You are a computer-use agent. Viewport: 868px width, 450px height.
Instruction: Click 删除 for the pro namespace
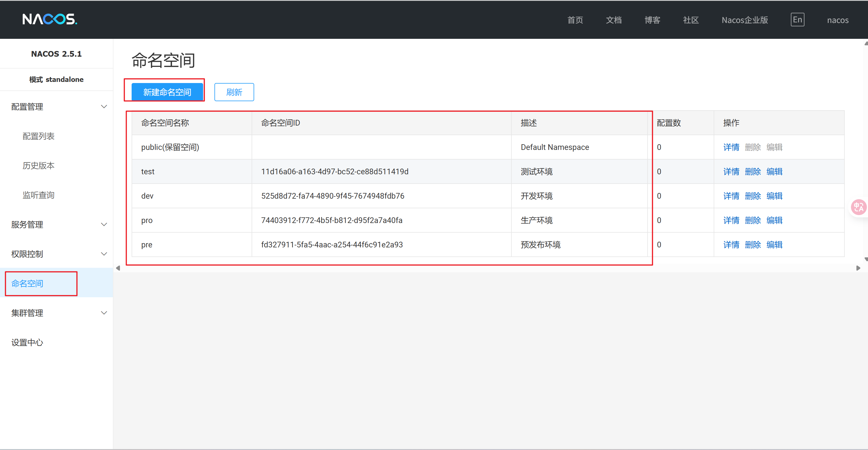753,220
